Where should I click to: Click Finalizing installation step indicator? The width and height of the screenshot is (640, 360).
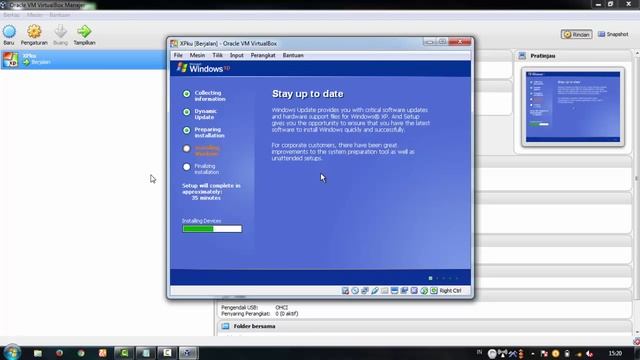click(187, 167)
